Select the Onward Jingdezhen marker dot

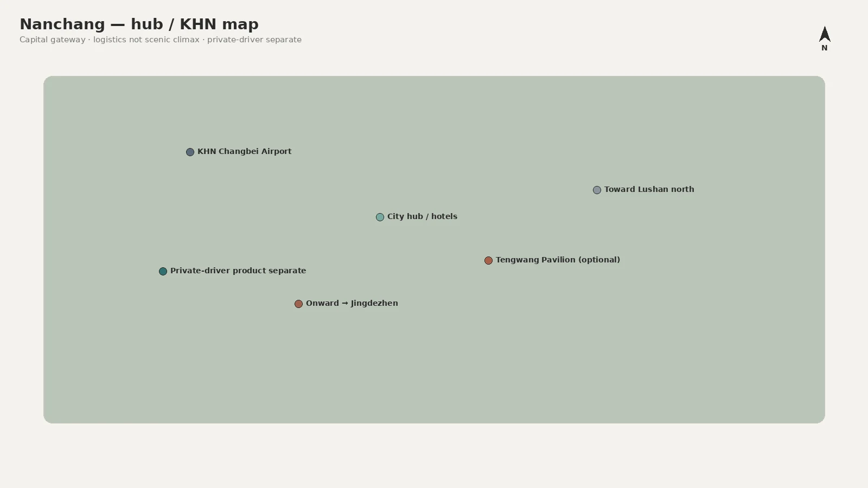click(x=298, y=304)
